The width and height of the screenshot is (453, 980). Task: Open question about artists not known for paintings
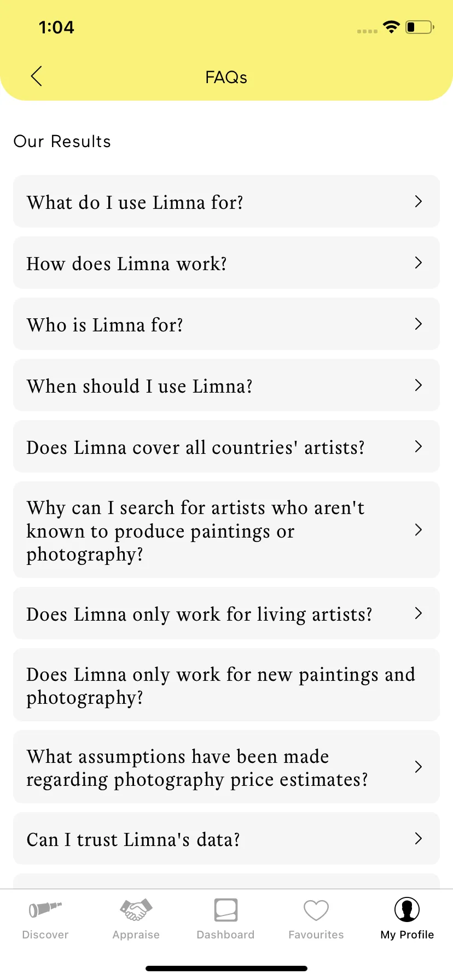point(226,529)
